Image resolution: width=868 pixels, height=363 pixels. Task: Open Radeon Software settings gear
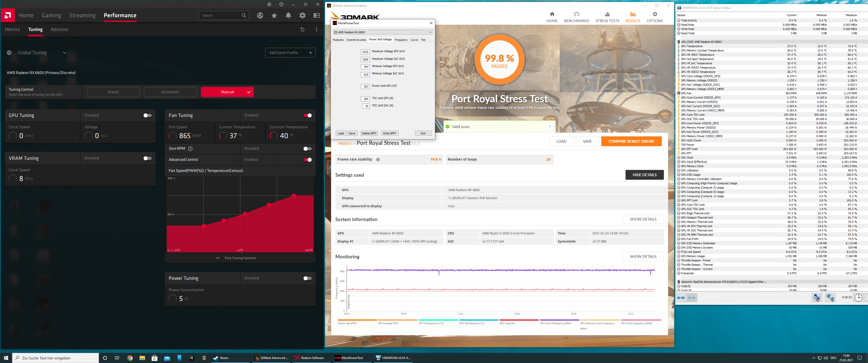pos(303,15)
